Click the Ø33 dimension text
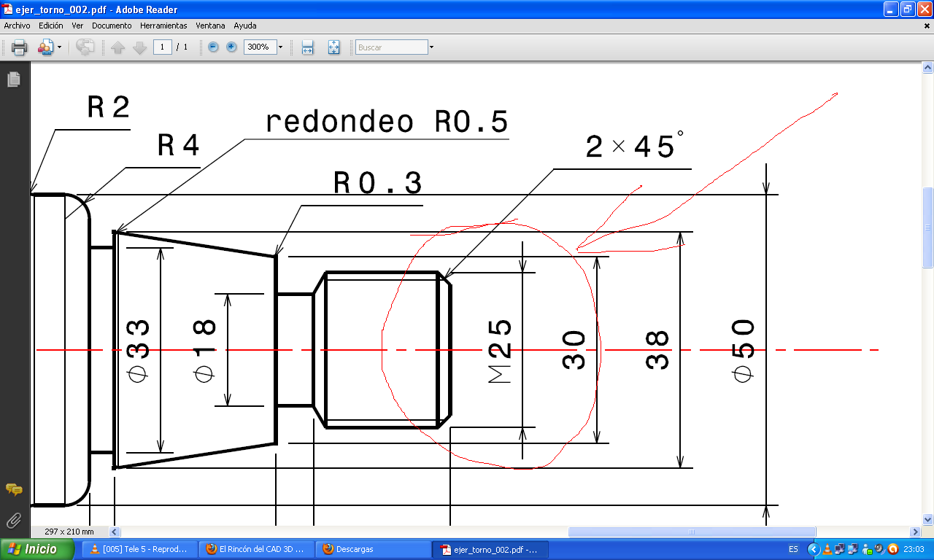The image size is (934, 560). click(136, 350)
